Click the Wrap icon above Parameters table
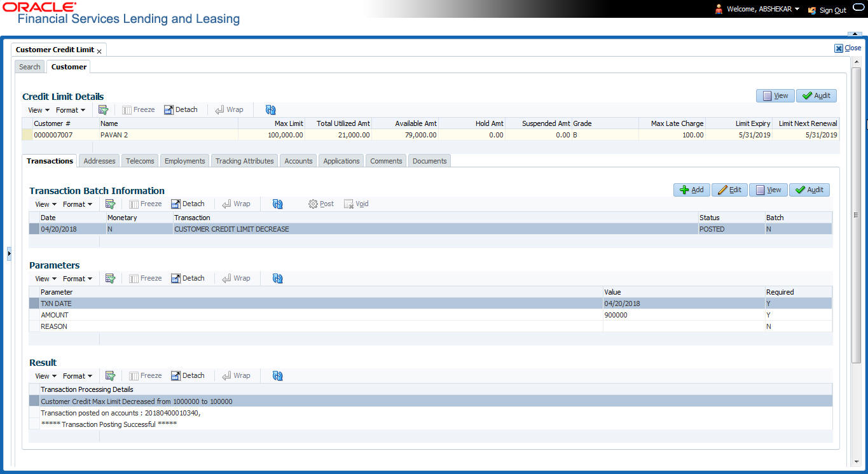 pyautogui.click(x=236, y=278)
